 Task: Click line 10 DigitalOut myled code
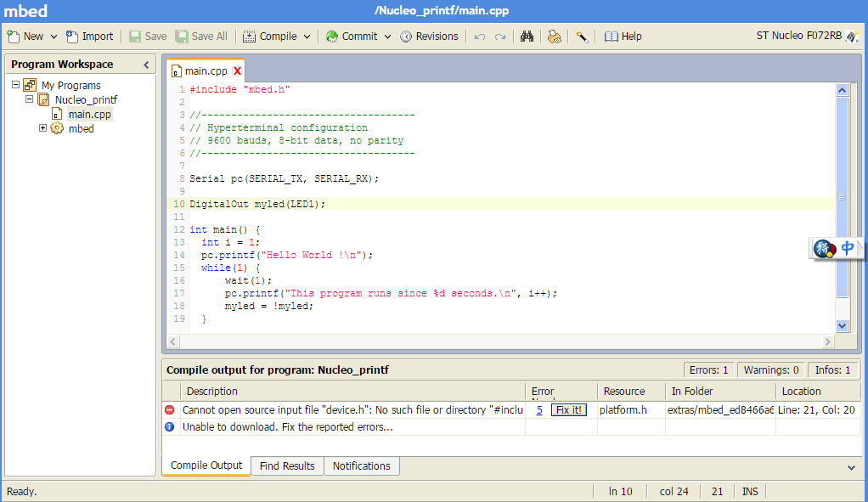(256, 204)
